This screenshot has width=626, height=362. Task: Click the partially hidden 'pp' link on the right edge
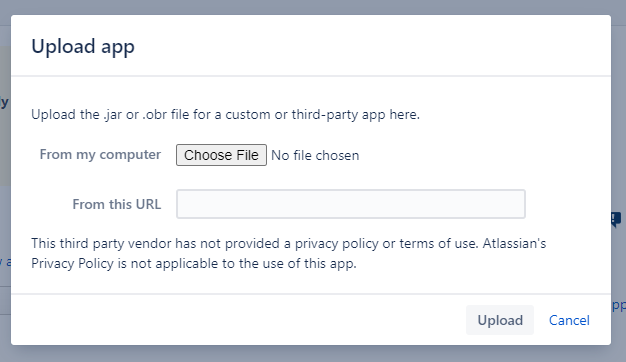coord(618,305)
